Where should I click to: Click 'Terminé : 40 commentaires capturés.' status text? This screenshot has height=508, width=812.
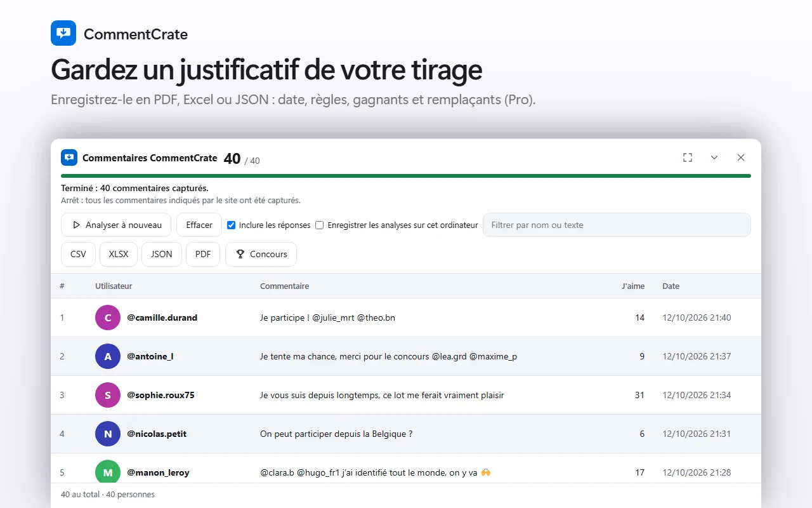pos(134,188)
